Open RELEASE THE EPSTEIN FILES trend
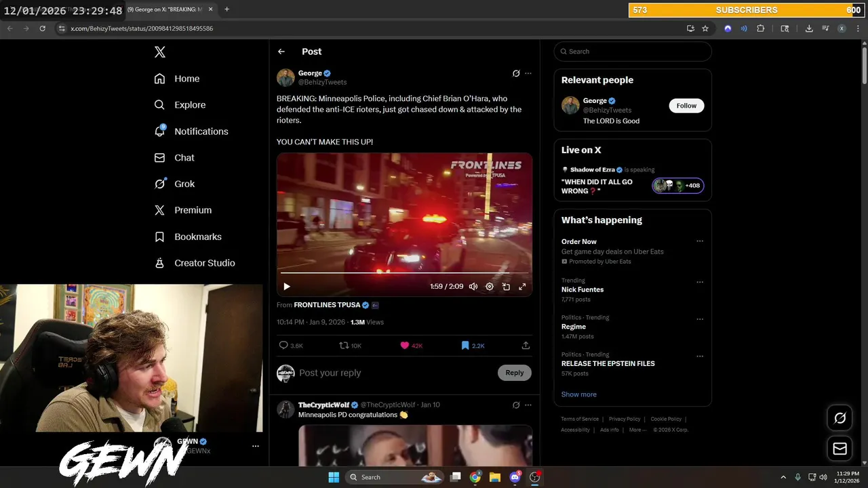The width and height of the screenshot is (868, 488). (608, 363)
